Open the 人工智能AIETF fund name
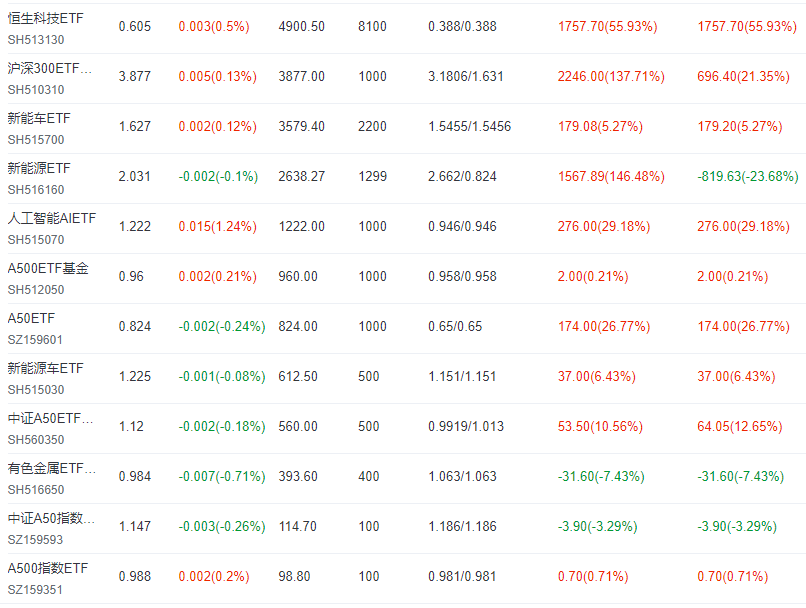Screen dimensions: 806x608 (x=52, y=218)
